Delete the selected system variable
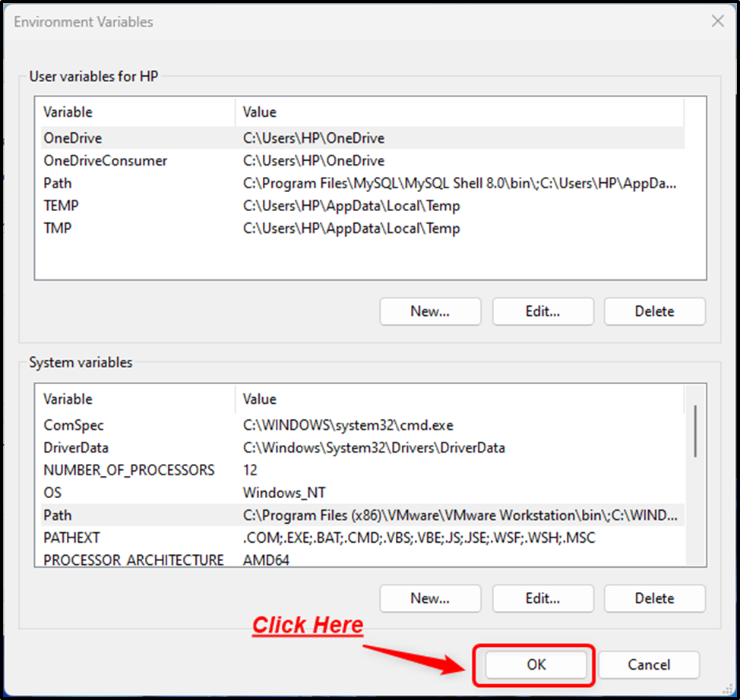Viewport: 740px width, 700px height. pyautogui.click(x=655, y=598)
